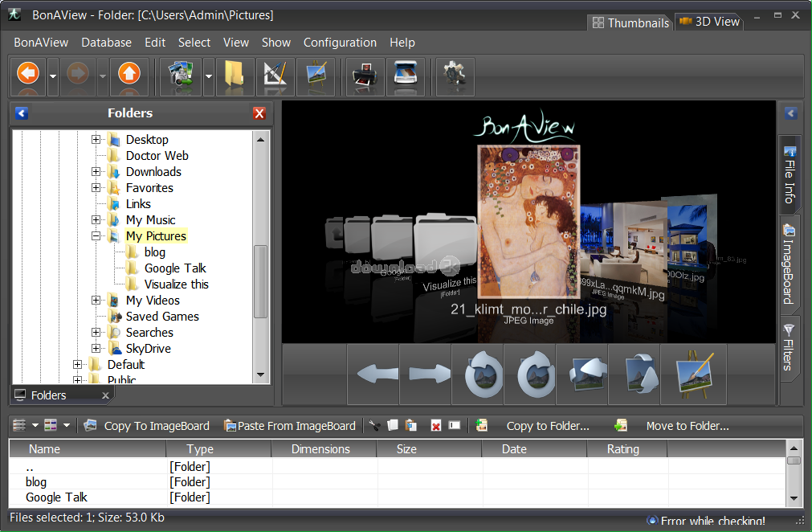This screenshot has width=812, height=532.
Task: Open list view mode dropdown arrow
Action: click(35, 425)
